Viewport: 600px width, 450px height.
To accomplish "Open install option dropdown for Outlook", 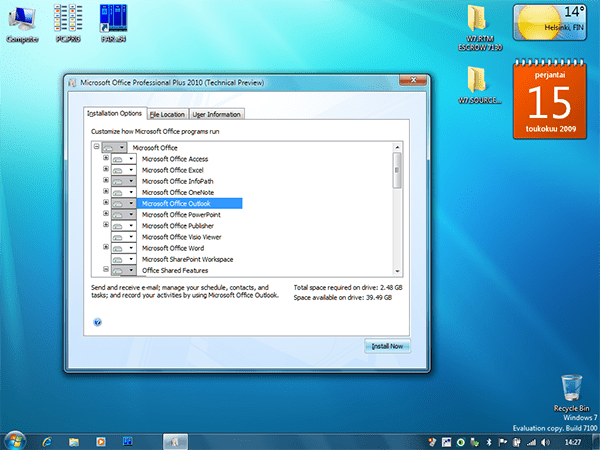I will click(x=124, y=203).
